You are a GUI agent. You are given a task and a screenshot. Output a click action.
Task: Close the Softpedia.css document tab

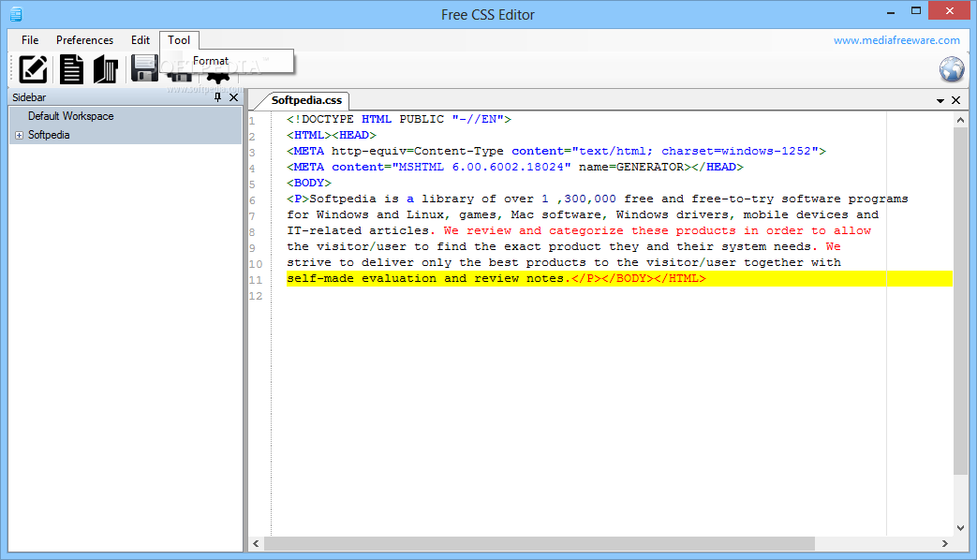tap(955, 100)
